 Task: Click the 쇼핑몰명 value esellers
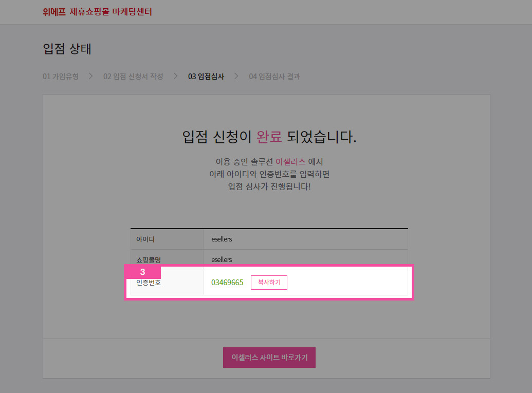tap(222, 260)
